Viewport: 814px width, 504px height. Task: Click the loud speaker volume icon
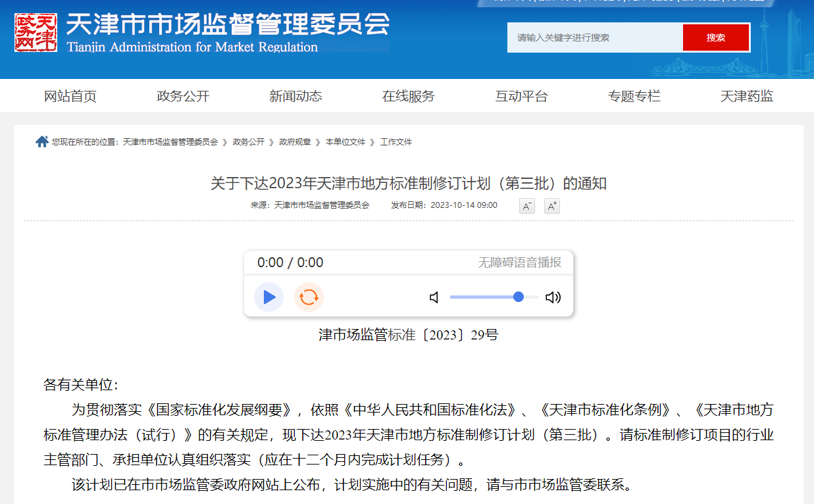coord(553,297)
